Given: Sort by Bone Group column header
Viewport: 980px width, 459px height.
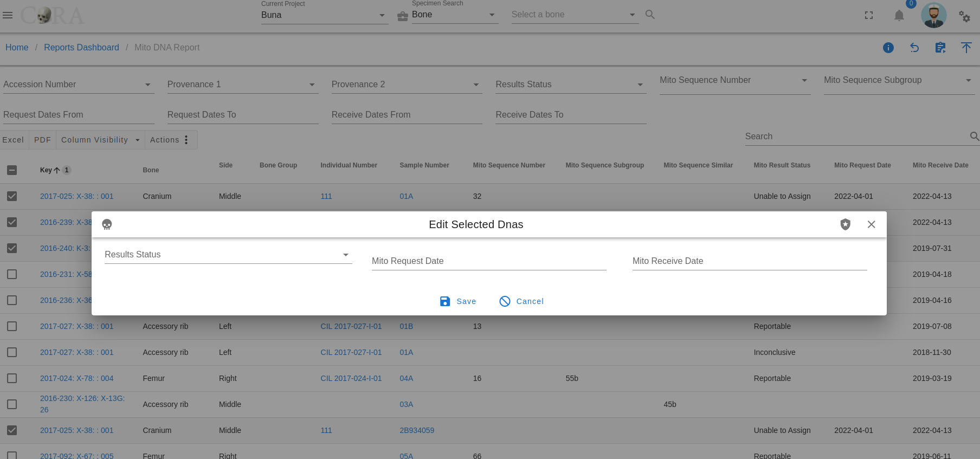Looking at the screenshot, I should tap(279, 165).
